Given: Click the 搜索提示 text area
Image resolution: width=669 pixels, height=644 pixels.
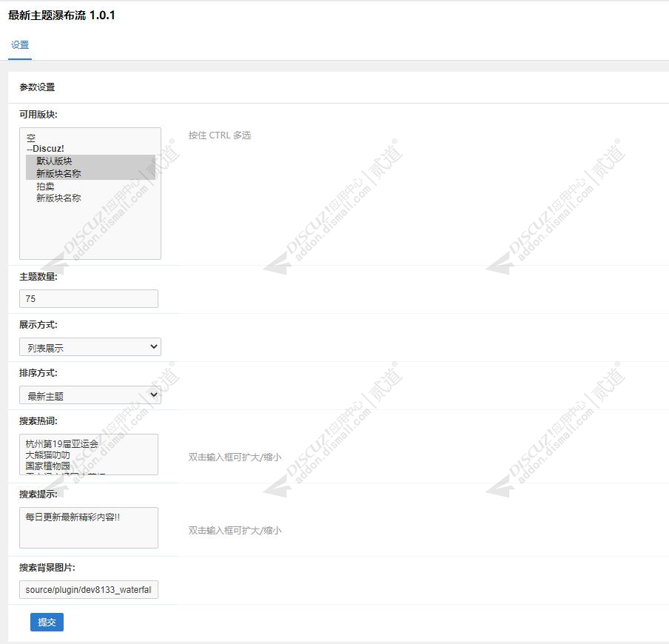Looking at the screenshot, I should (89, 528).
